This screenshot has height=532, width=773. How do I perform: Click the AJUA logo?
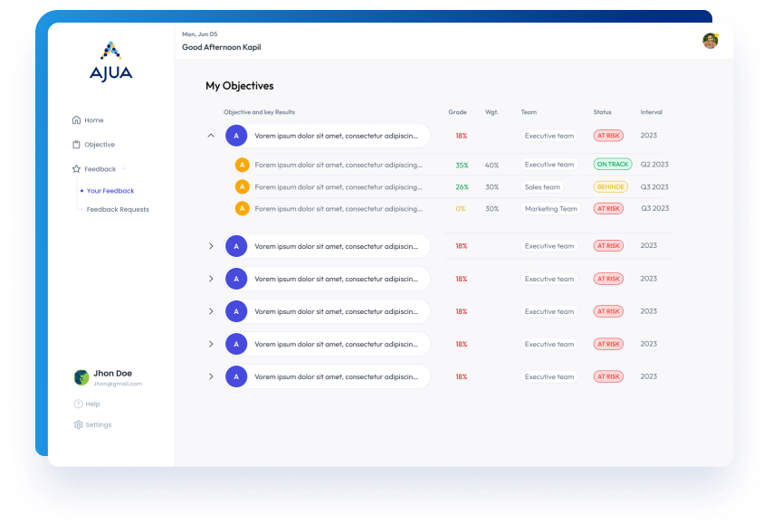pyautogui.click(x=110, y=62)
